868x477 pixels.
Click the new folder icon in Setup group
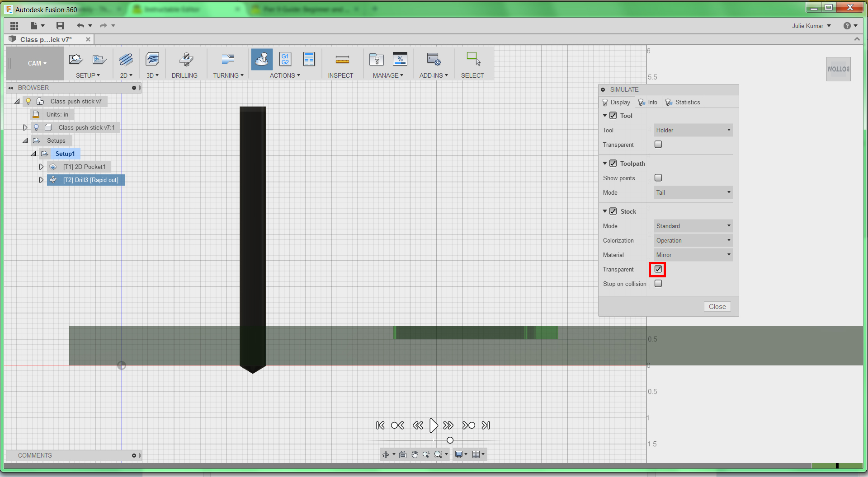(x=99, y=59)
